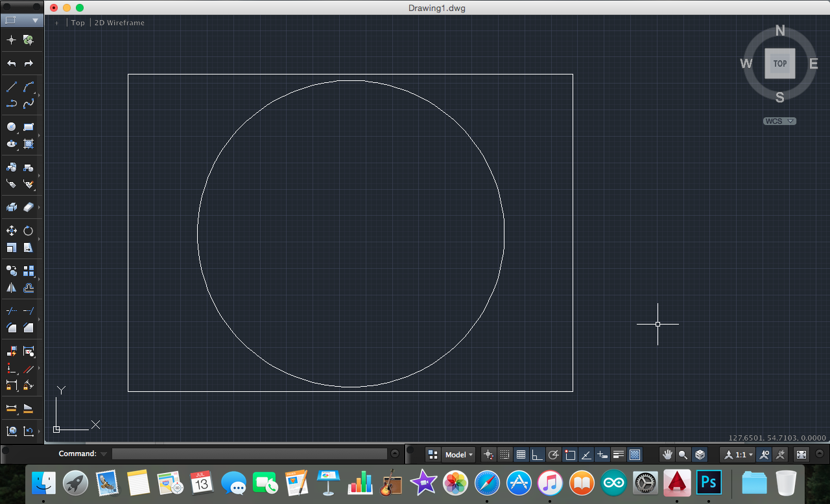Click into the command line input field
830x504 pixels.
point(250,454)
